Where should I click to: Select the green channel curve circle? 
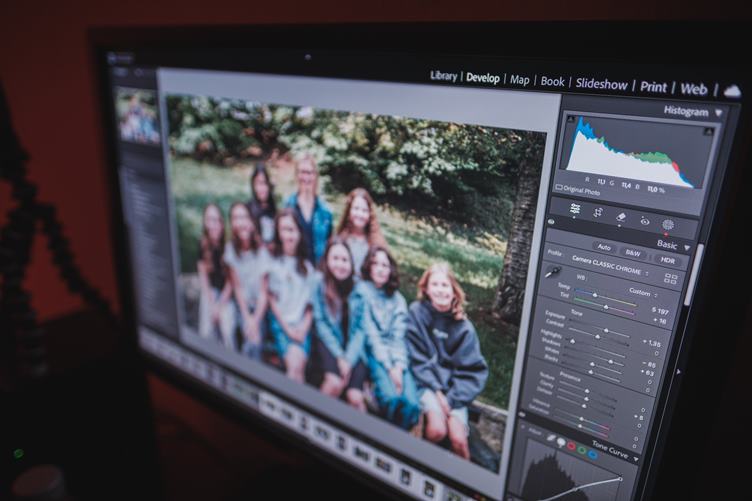(x=582, y=450)
